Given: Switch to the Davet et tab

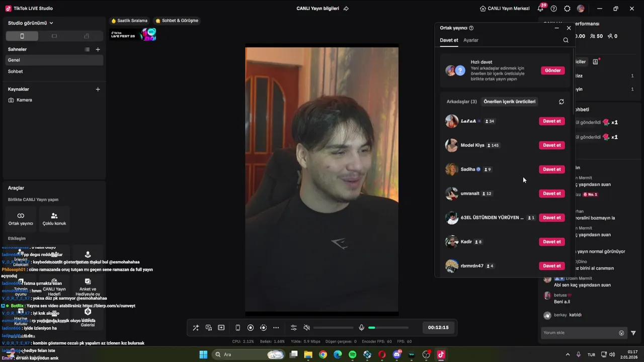Looking at the screenshot, I should (449, 40).
